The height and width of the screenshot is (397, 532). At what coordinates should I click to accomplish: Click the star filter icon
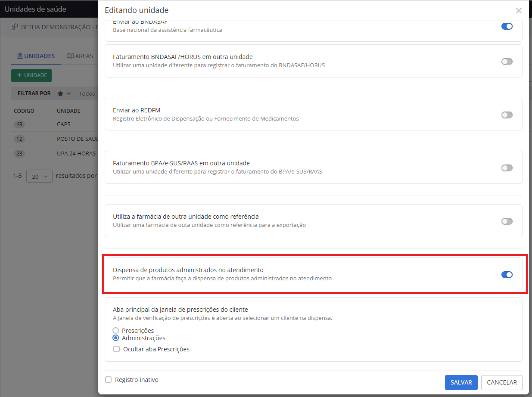(x=60, y=93)
